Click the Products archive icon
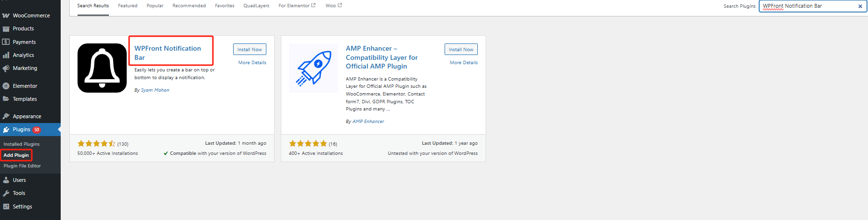 (x=6, y=29)
